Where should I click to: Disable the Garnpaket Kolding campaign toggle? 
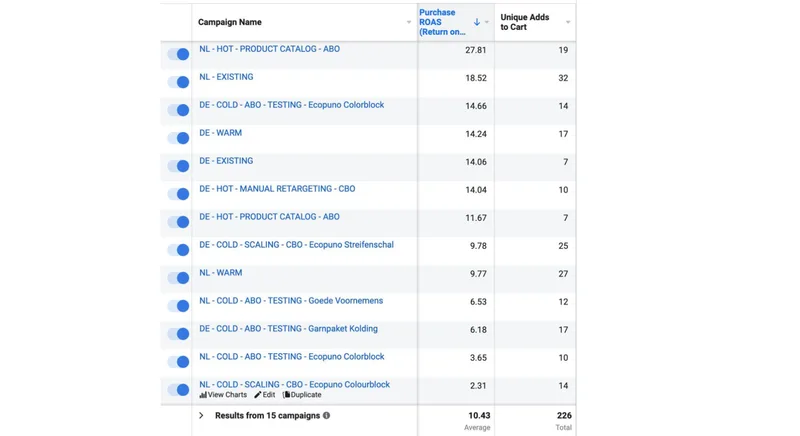pyautogui.click(x=178, y=334)
